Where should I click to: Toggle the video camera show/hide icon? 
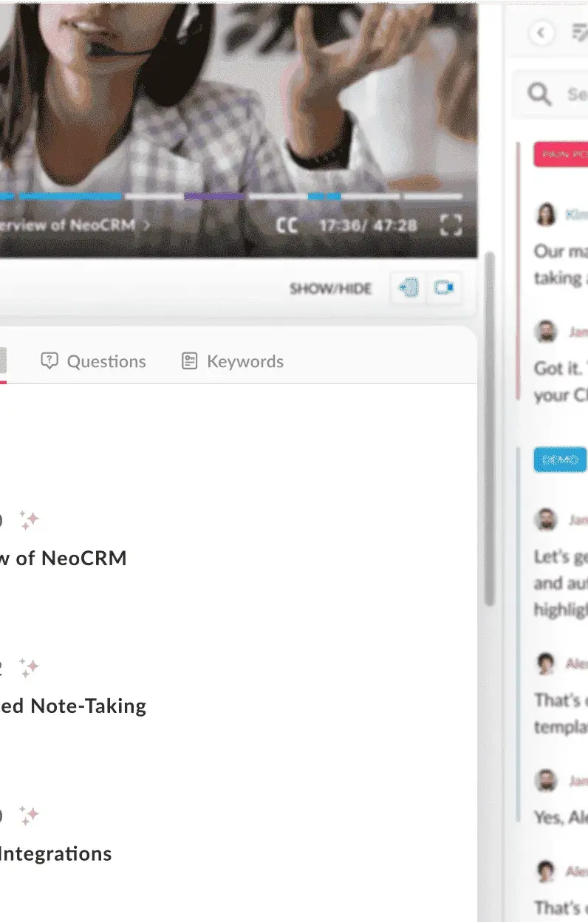[x=443, y=288]
